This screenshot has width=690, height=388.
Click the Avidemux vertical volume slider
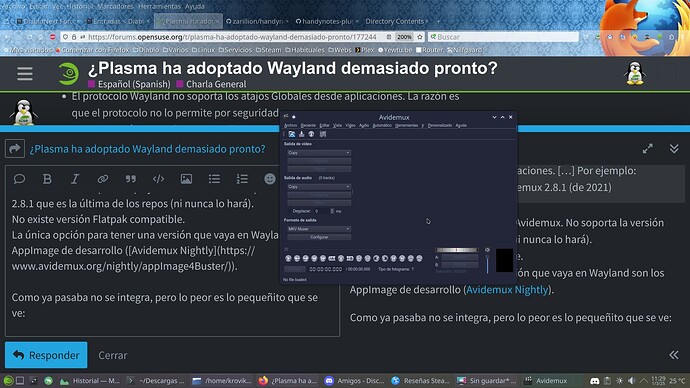(x=487, y=264)
